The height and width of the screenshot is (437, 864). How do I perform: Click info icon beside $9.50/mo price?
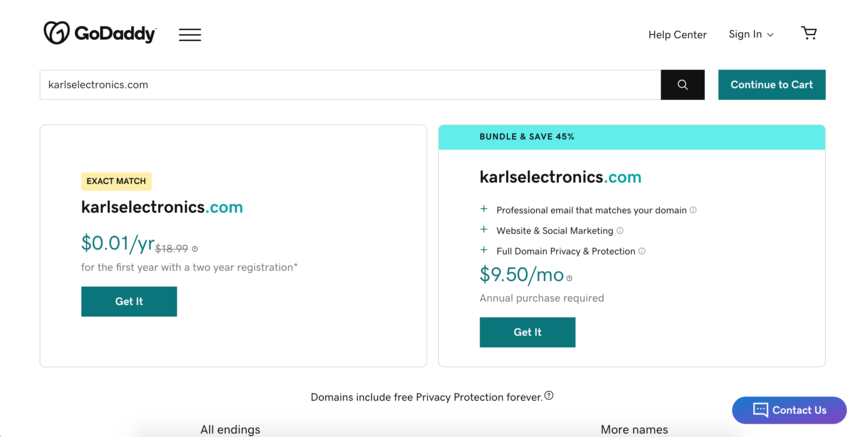pyautogui.click(x=570, y=278)
